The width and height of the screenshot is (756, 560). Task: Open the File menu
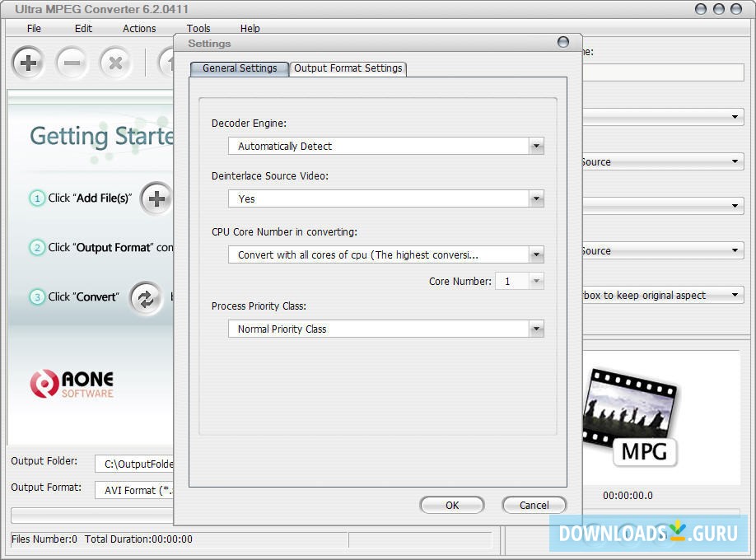34,29
